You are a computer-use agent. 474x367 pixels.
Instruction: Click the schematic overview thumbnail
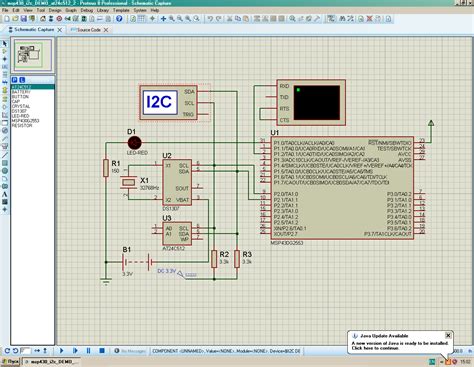click(32, 55)
